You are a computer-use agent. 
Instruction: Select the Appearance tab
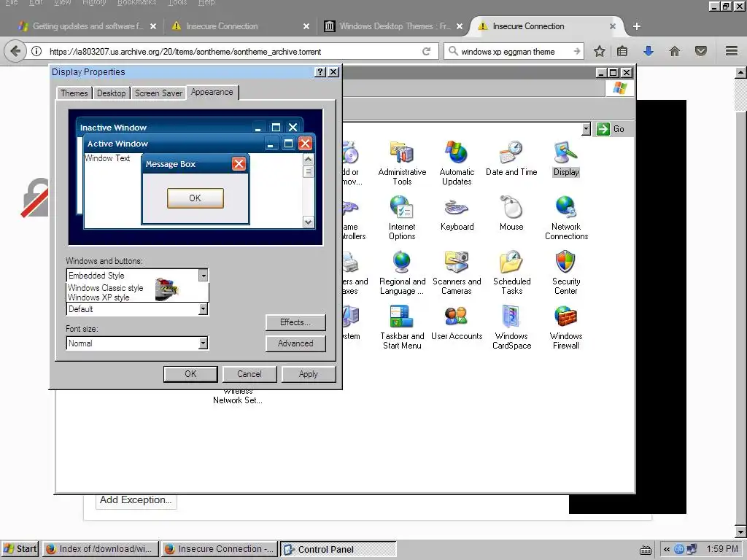coord(212,92)
